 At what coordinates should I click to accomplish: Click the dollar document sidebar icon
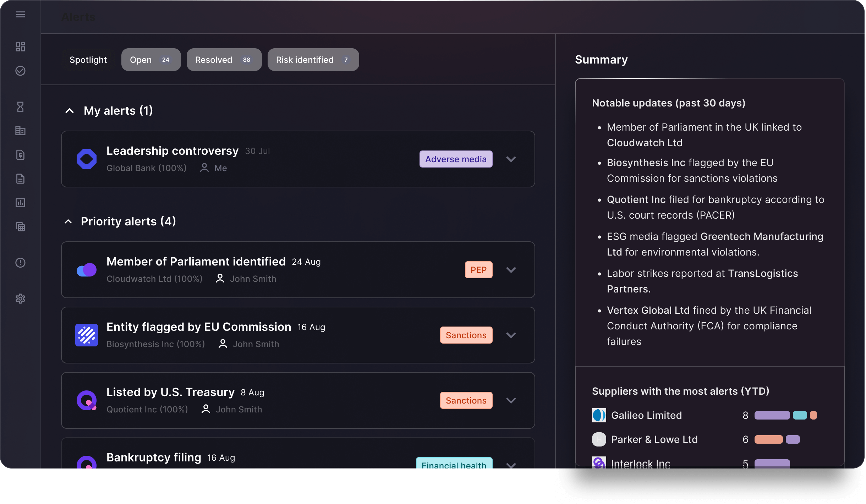coord(20,155)
